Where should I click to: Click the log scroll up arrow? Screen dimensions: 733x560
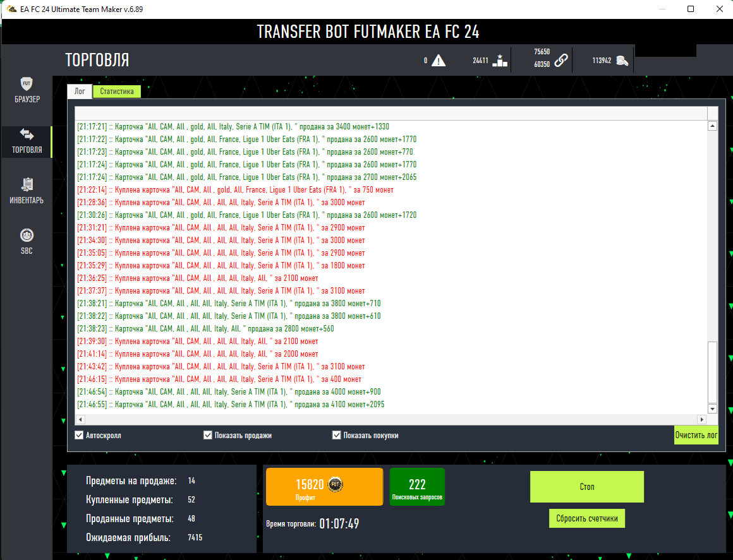712,126
